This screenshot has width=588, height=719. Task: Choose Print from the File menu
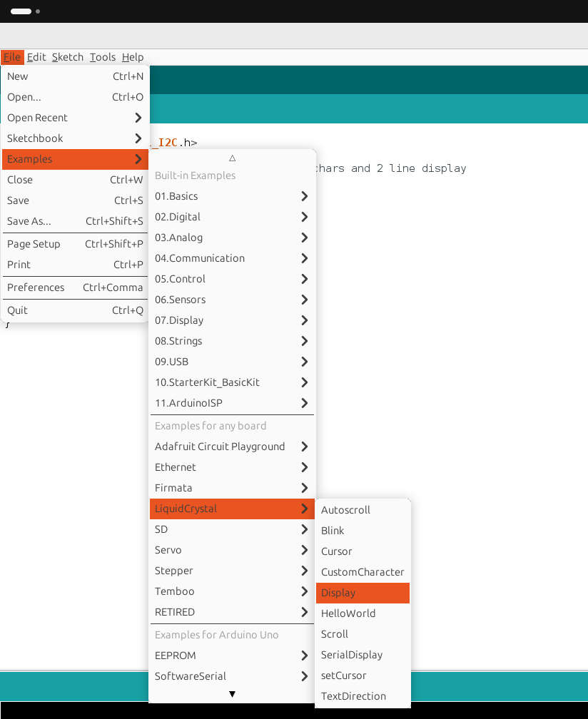click(x=75, y=265)
